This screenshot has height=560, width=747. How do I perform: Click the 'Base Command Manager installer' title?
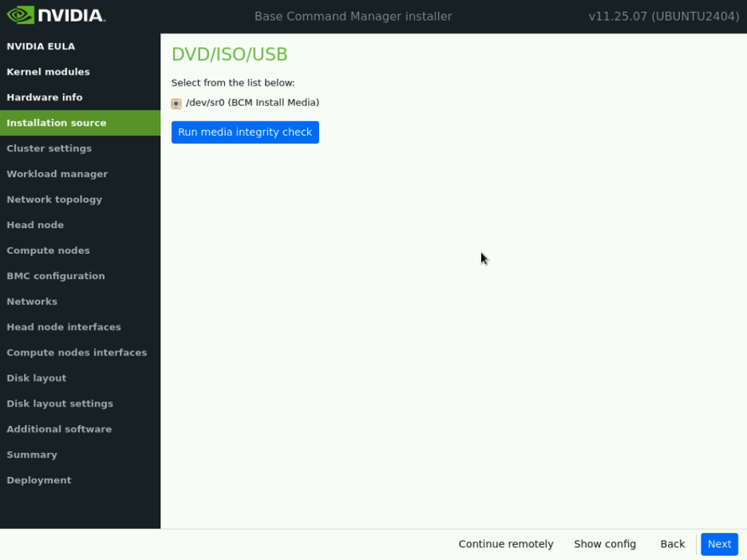click(353, 16)
